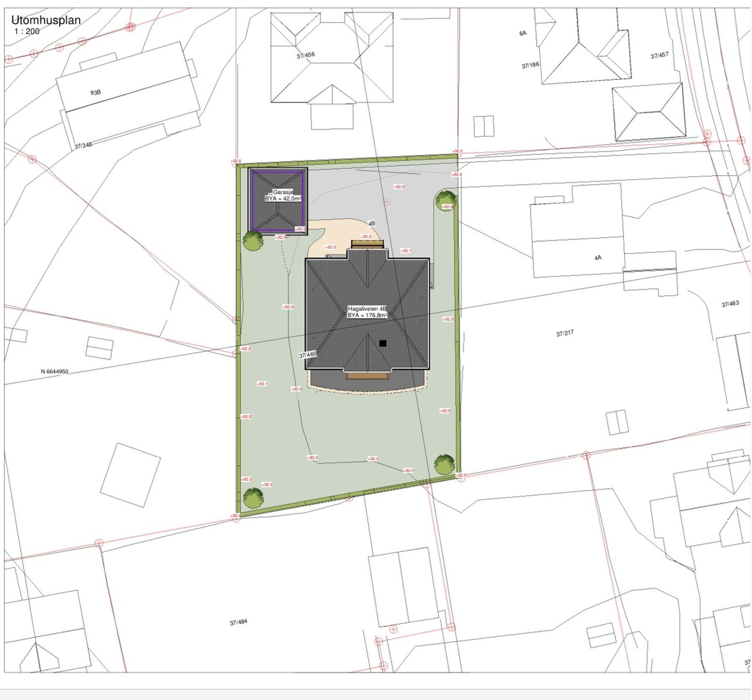Click the "37/460" parcel number label
Viewport: 752px width, 700px height.
coord(308,355)
